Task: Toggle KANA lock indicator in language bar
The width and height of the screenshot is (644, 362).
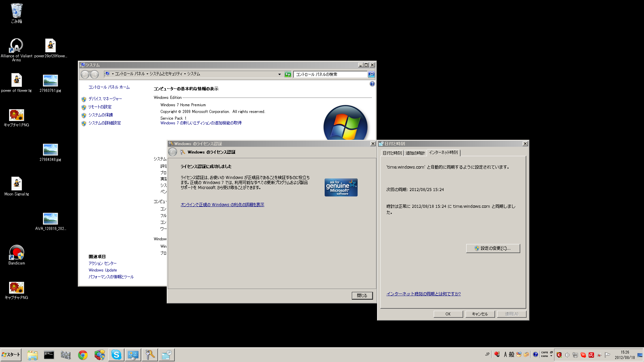Action: point(544,356)
